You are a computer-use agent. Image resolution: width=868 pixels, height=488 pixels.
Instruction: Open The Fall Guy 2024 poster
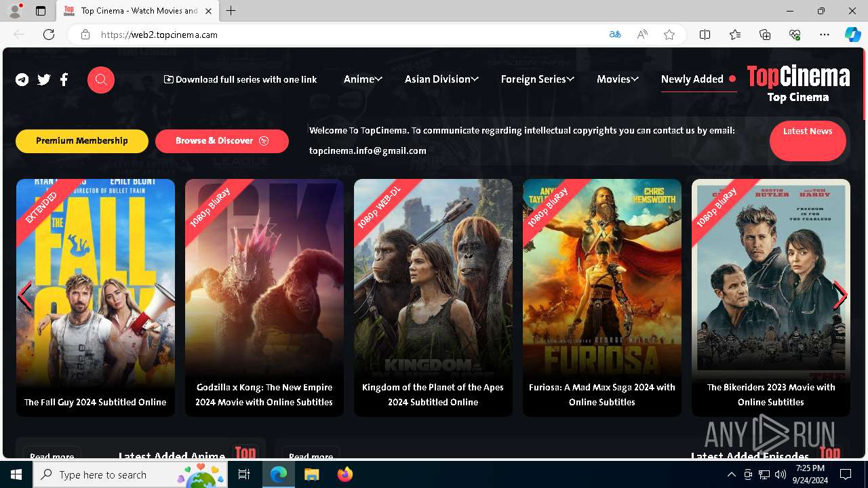(96, 298)
